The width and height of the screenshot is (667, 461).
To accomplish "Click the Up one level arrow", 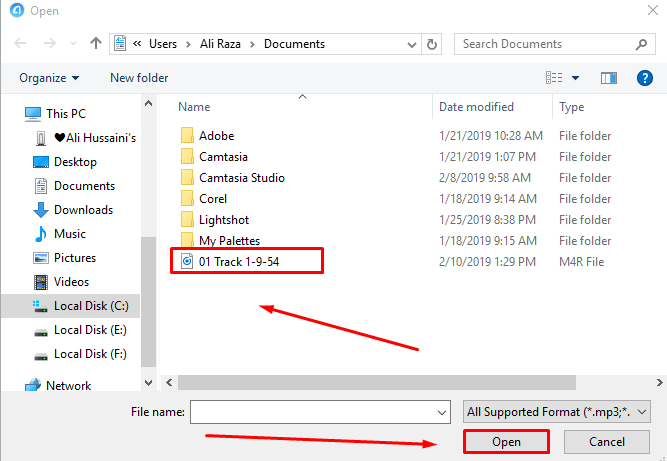I will point(95,44).
